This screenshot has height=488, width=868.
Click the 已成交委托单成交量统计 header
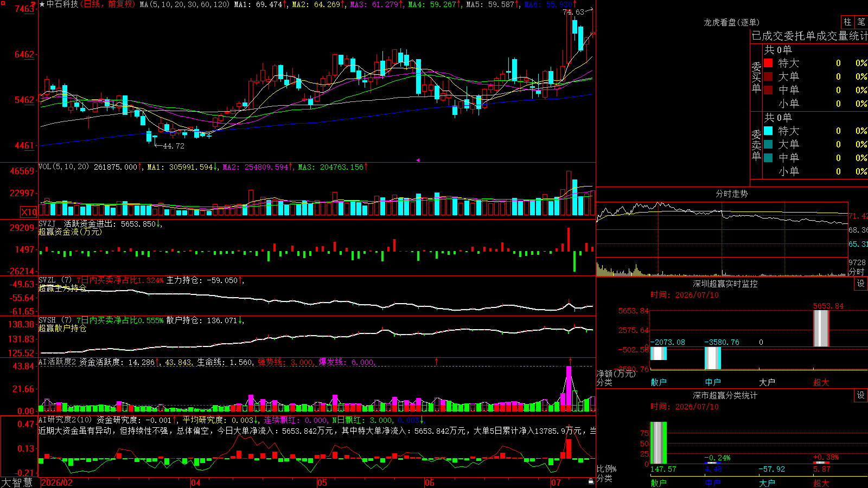809,36
